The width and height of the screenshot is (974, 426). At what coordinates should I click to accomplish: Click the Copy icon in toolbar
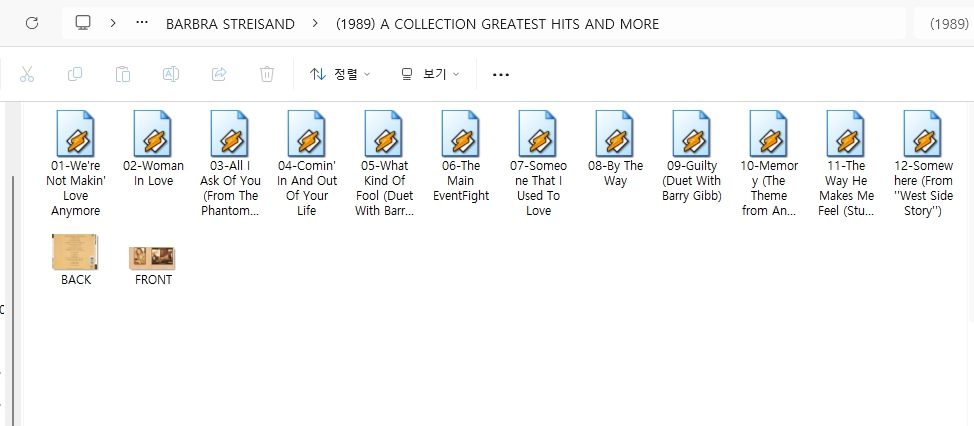tap(75, 74)
